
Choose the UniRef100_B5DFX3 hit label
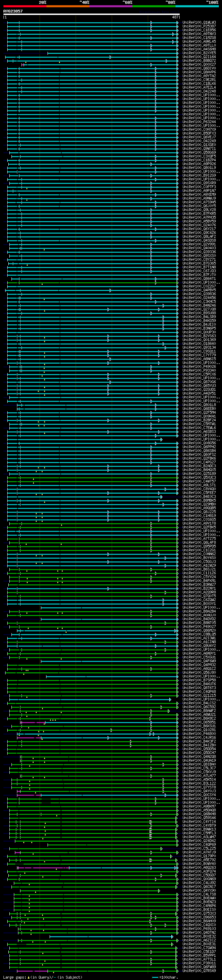click(x=199, y=133)
